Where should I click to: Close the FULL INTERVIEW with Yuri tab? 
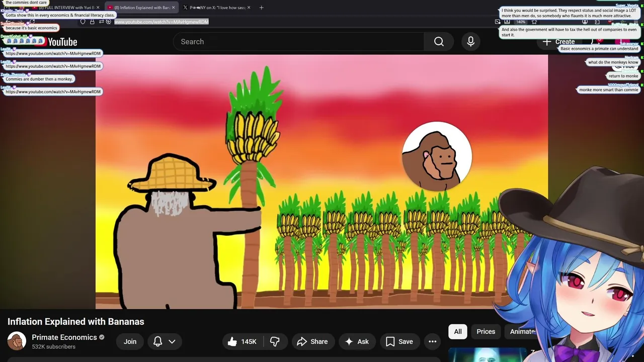coord(98,8)
